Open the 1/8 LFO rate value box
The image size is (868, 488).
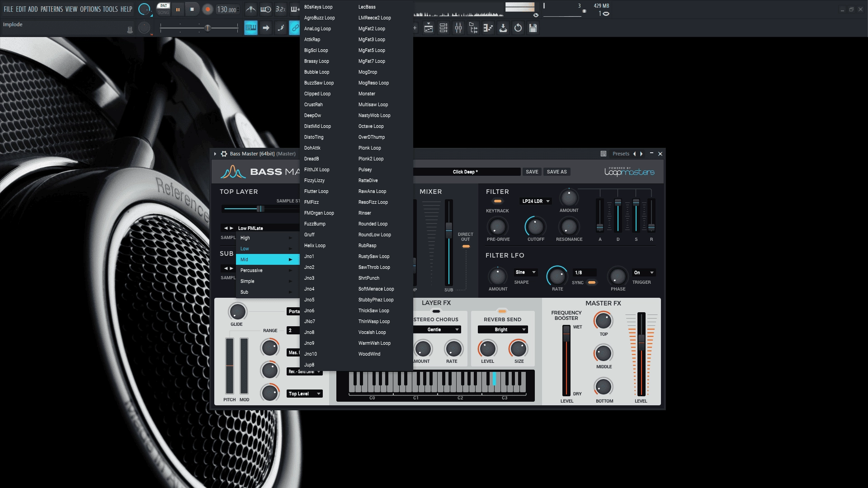click(x=585, y=272)
